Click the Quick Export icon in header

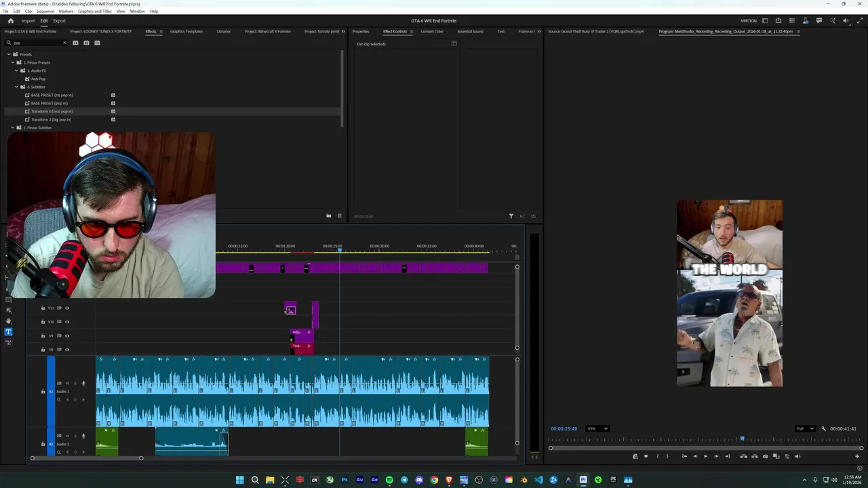[778, 21]
